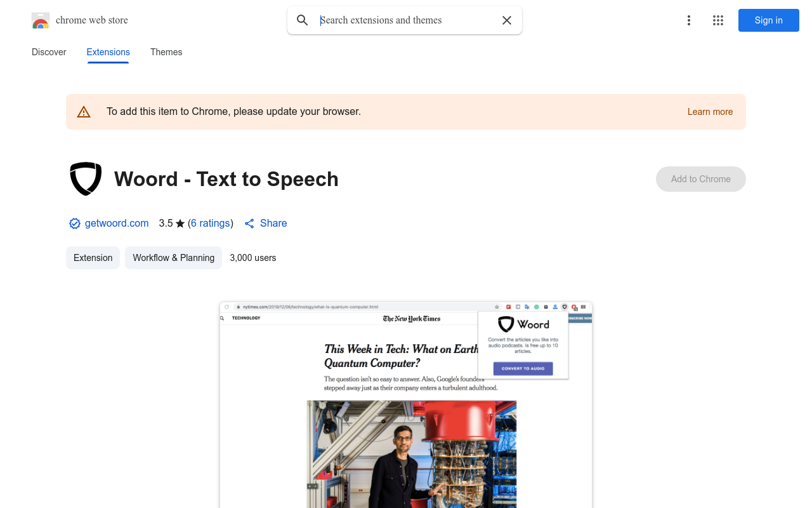Open the extension screenshot preview
This screenshot has height=508, width=812.
406,404
